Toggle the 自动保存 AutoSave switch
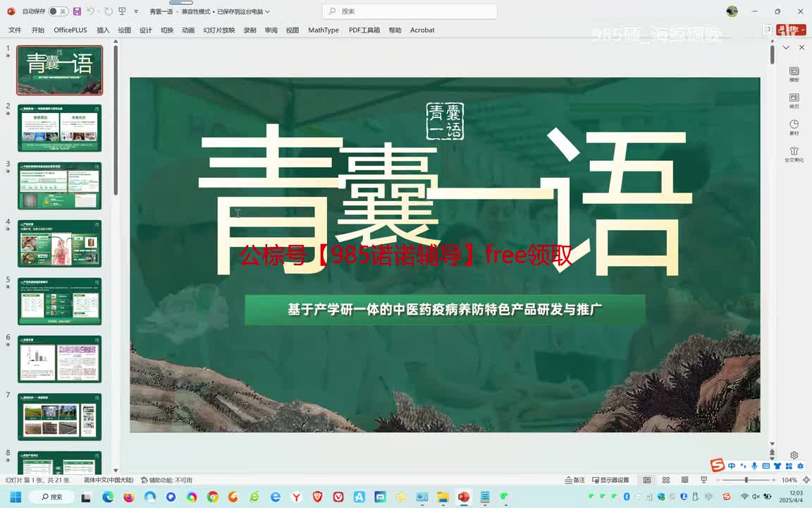The height and width of the screenshot is (508, 812). [x=58, y=11]
